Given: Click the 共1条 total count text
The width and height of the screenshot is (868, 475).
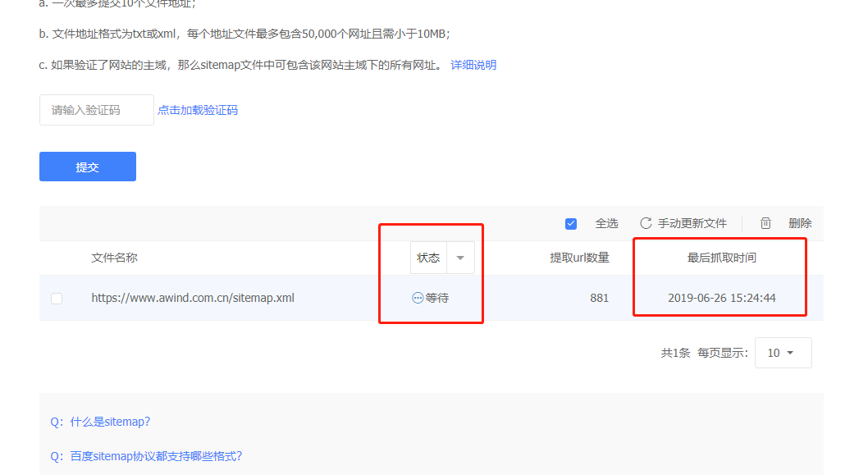Looking at the screenshot, I should [675, 354].
